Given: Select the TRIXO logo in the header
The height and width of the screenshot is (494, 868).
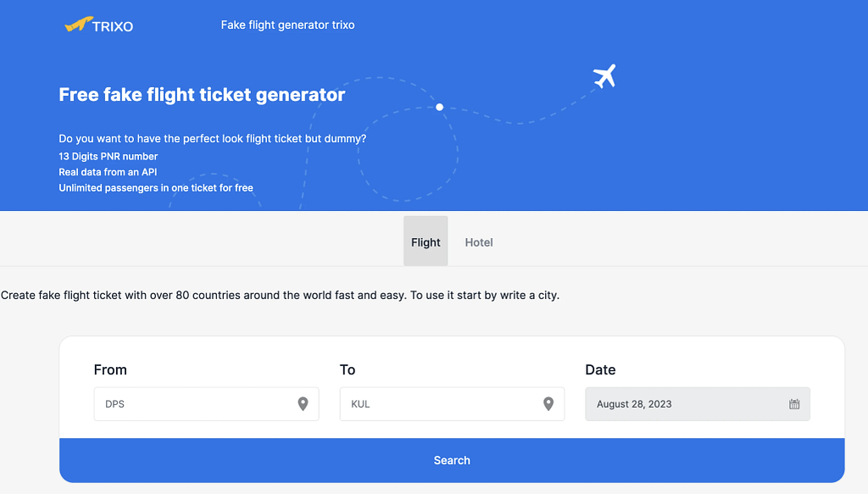Looking at the screenshot, I should click(x=99, y=25).
